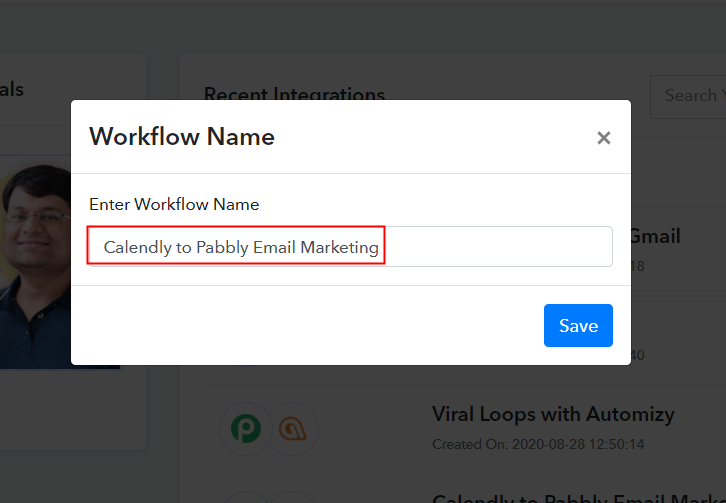The width and height of the screenshot is (726, 503).
Task: Click the Created On 2020-08-28 12:50:14 text
Action: [x=538, y=444]
